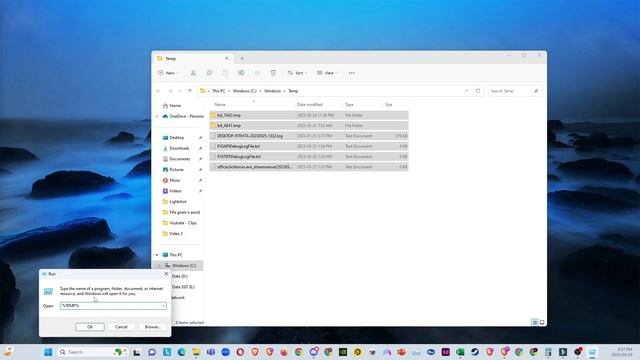Click OK in the Run dialog
This screenshot has height=360, width=640.
click(90, 327)
